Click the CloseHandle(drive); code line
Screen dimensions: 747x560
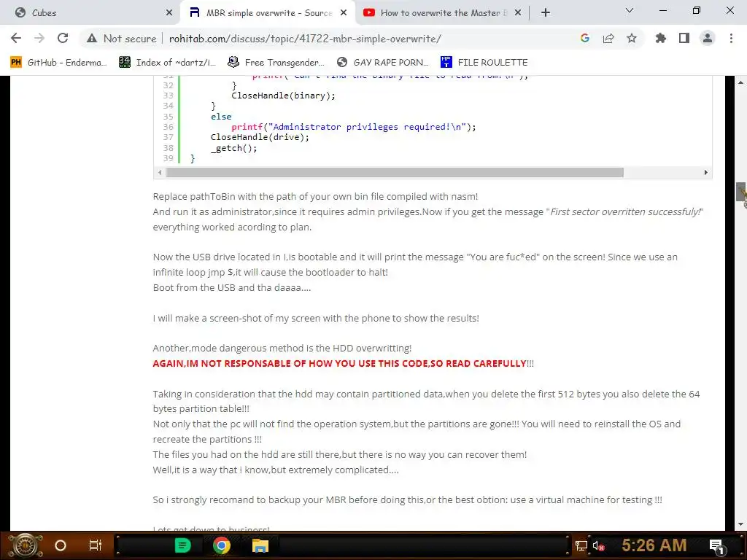(x=260, y=137)
